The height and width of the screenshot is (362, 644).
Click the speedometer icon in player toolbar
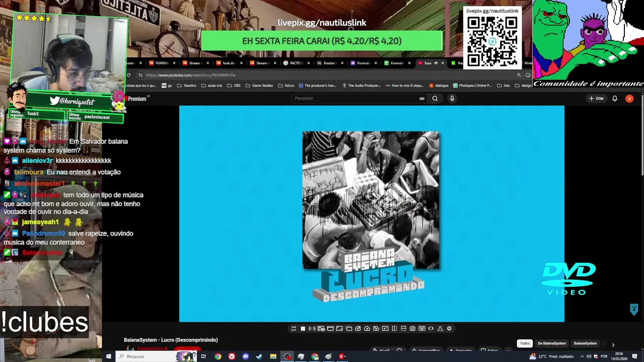click(367, 329)
